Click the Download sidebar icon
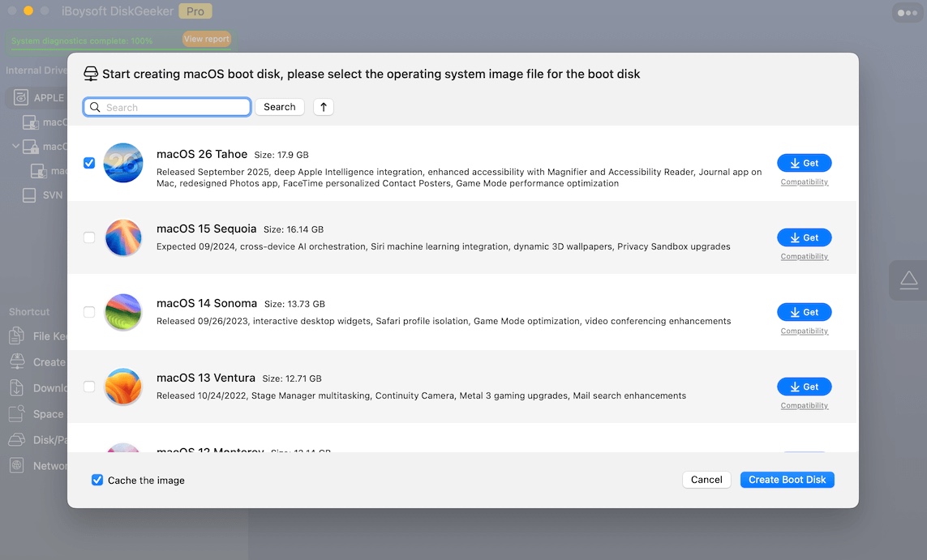 [17, 387]
